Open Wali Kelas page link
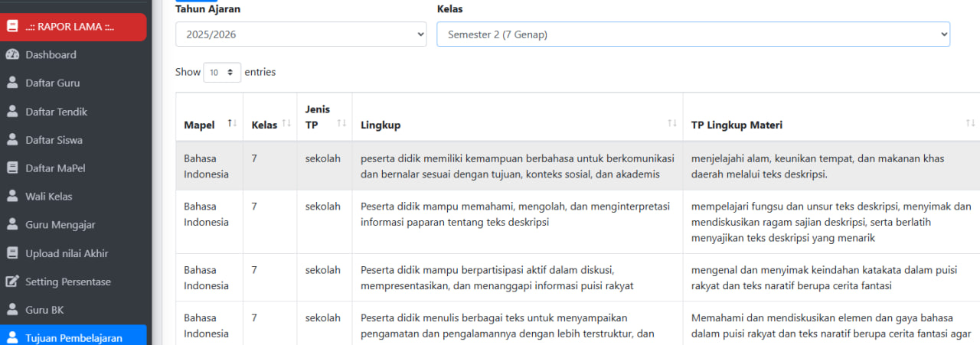The image size is (980, 345). pos(73,197)
